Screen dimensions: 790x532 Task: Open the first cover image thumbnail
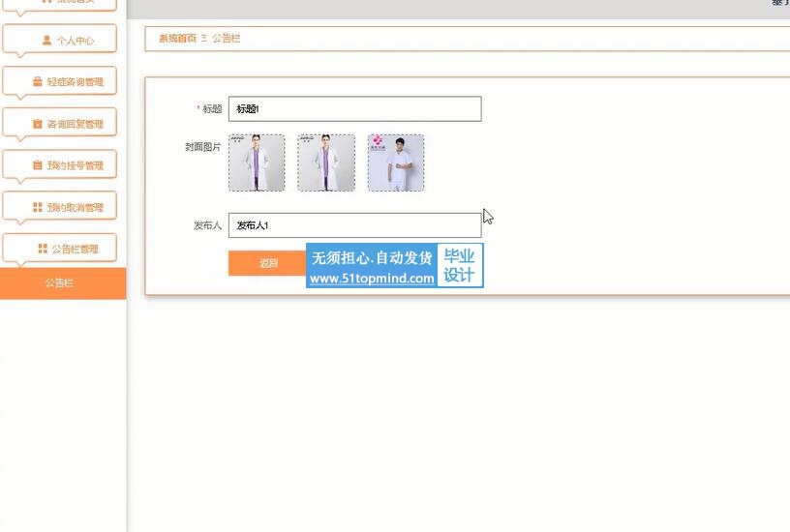point(257,163)
